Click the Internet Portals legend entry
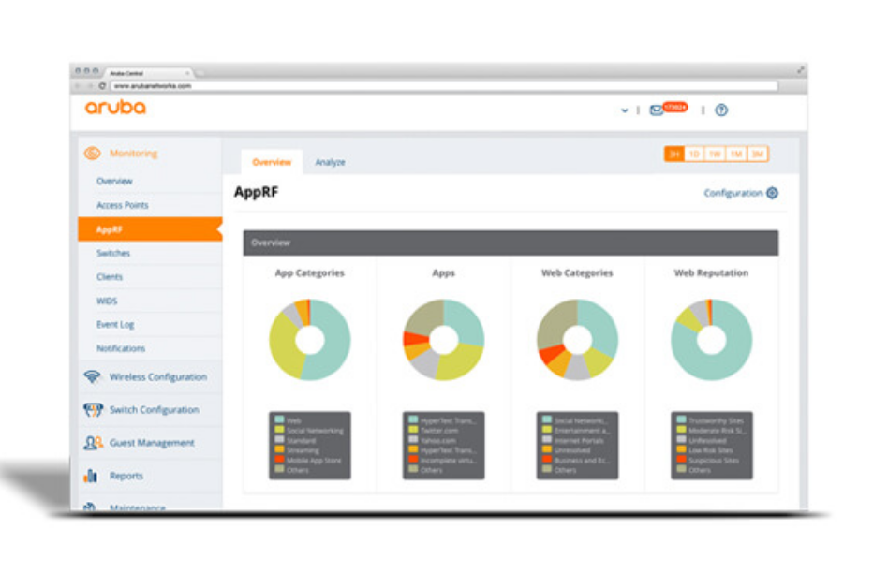888x588 pixels. [579, 440]
